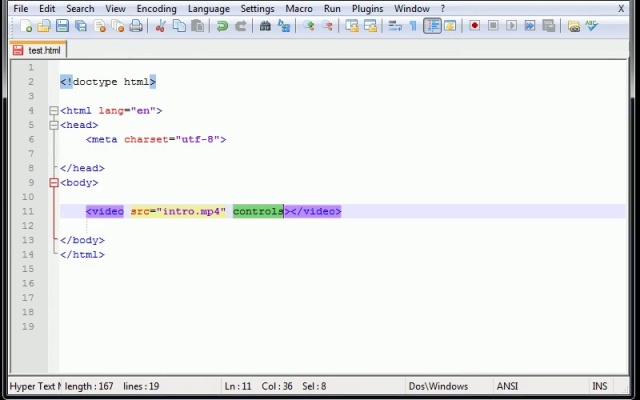Screen dimensions: 640x400
Task: Open the Window menu
Action: pos(412,9)
